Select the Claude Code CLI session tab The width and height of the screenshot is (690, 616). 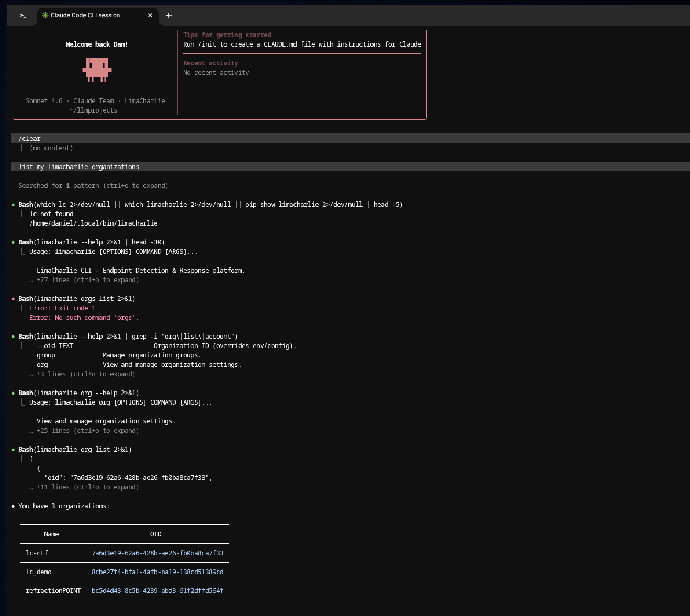point(97,16)
